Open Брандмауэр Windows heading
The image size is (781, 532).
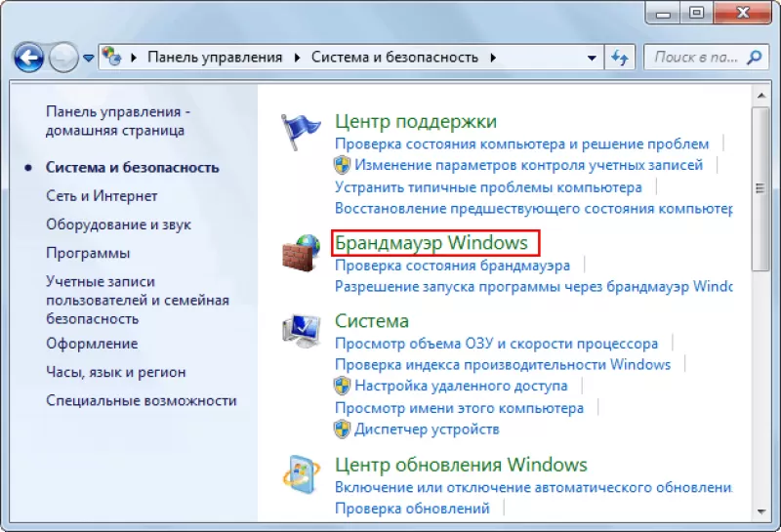(431, 243)
